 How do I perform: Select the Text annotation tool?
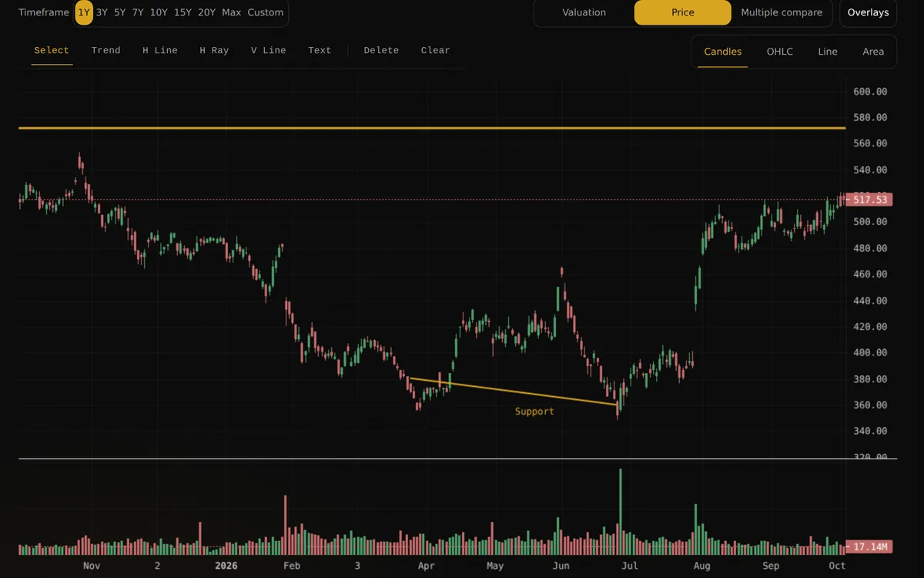tap(320, 50)
